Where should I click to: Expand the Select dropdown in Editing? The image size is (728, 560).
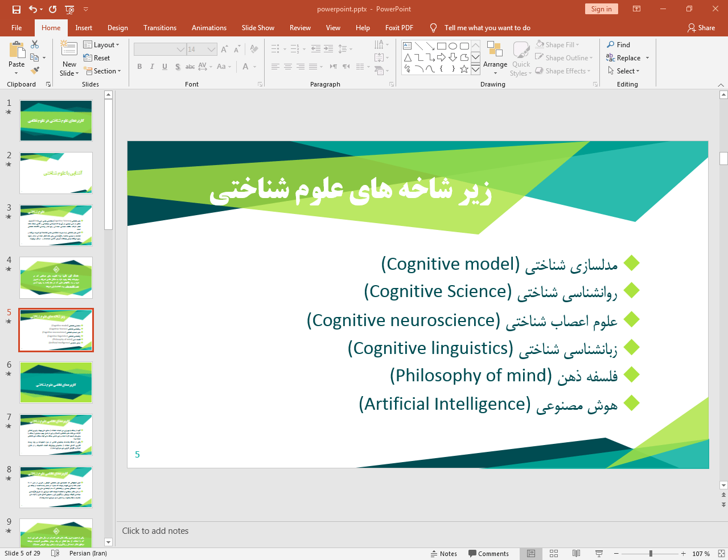(x=624, y=71)
